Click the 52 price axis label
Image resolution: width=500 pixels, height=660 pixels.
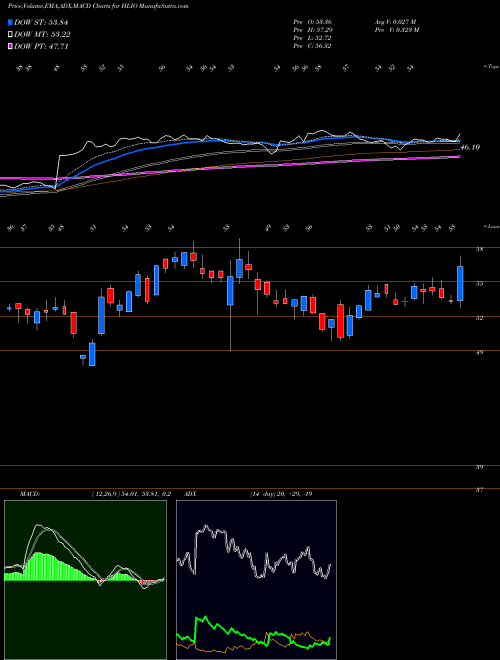point(479,318)
